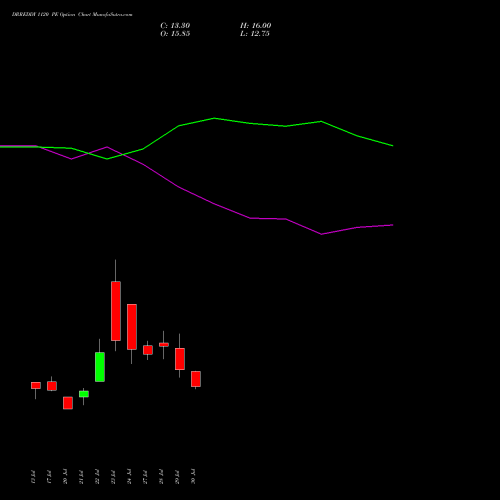500x500 pixels.
Task: Click the high value H: 16.00
Action: (255, 26)
